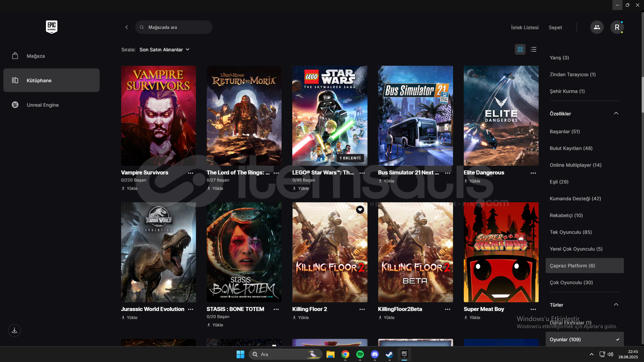Open the friends list icon
This screenshot has height=362, width=644.
coord(597,27)
